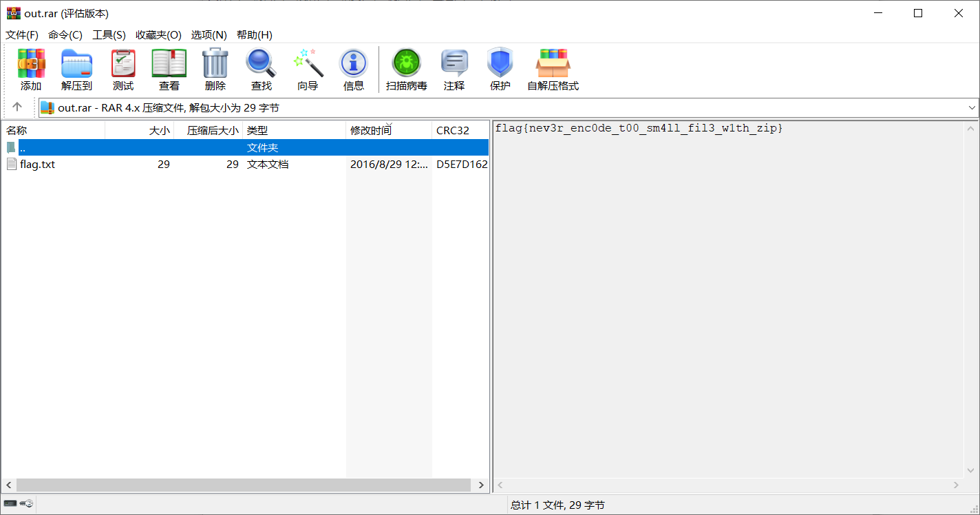Sort by 修改时间 column header

pos(389,130)
